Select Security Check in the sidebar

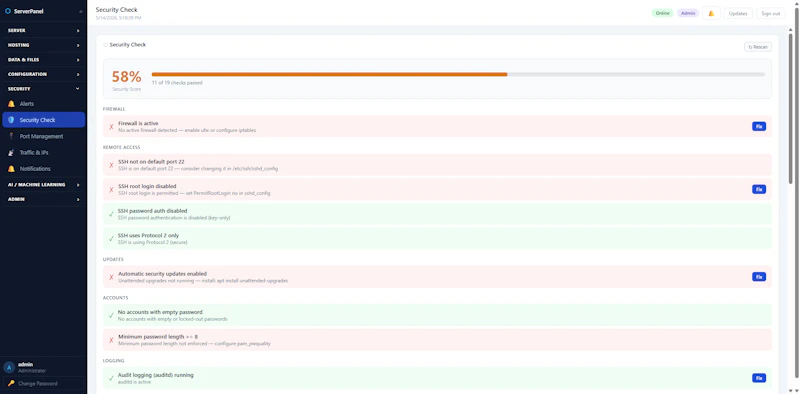[x=43, y=120]
